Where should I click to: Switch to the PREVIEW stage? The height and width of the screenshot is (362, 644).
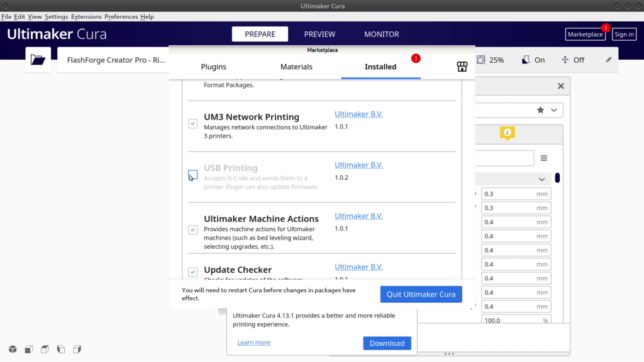pyautogui.click(x=319, y=34)
